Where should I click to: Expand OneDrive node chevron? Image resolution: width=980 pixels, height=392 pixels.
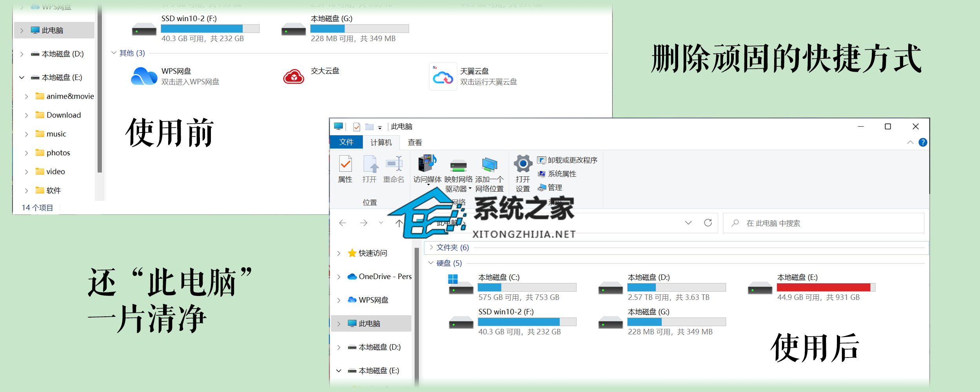339,277
